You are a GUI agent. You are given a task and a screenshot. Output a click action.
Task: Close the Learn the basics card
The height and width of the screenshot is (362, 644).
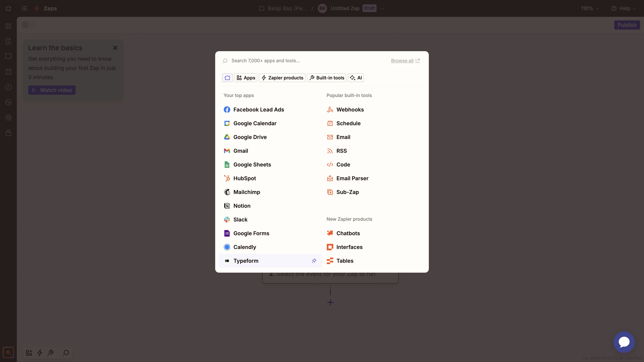click(115, 48)
